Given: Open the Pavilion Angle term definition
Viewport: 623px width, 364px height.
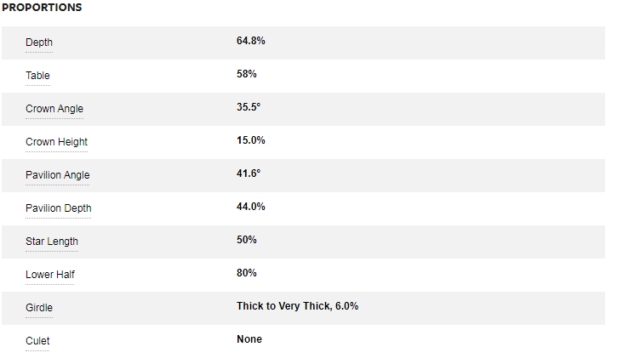Looking at the screenshot, I should click(x=57, y=175).
